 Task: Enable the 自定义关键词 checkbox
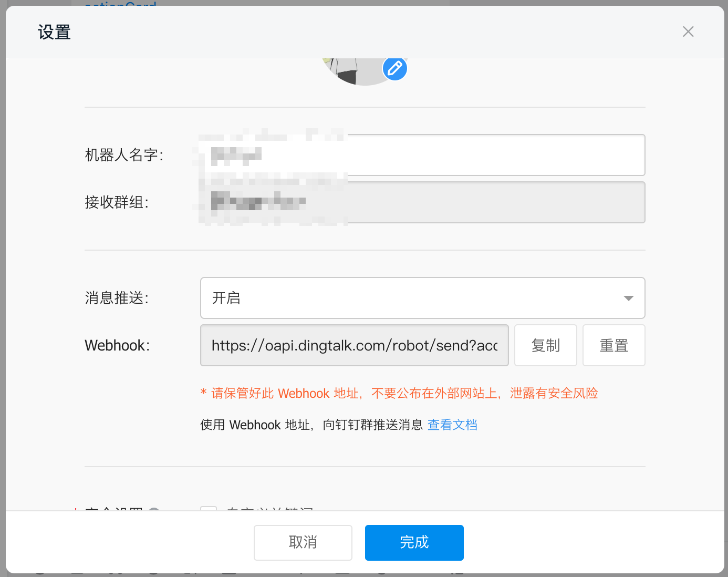[209, 511]
